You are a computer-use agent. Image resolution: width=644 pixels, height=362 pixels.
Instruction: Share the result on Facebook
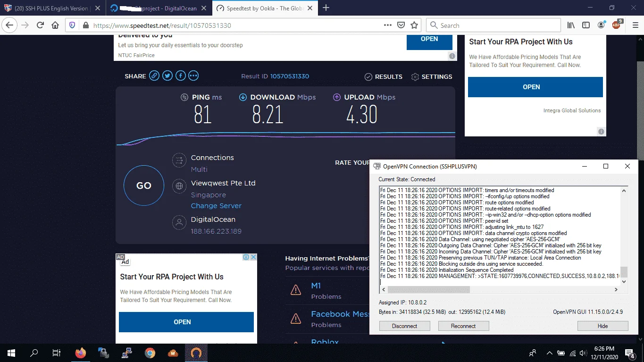[181, 76]
